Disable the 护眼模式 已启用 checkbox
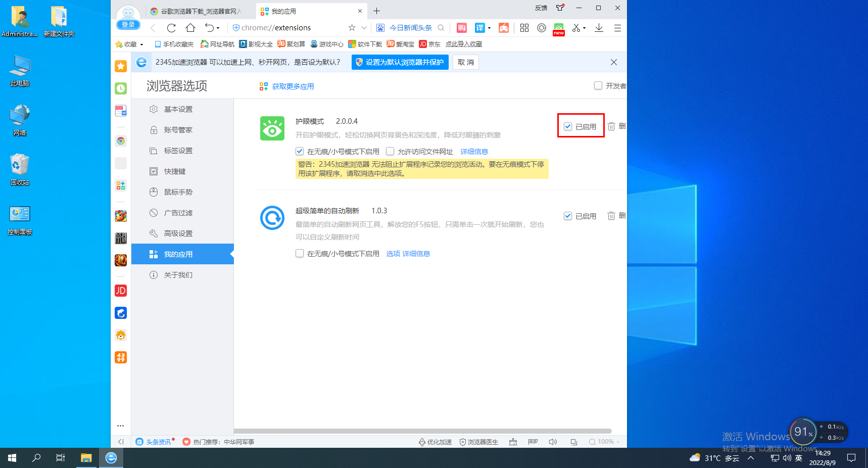 pyautogui.click(x=568, y=126)
